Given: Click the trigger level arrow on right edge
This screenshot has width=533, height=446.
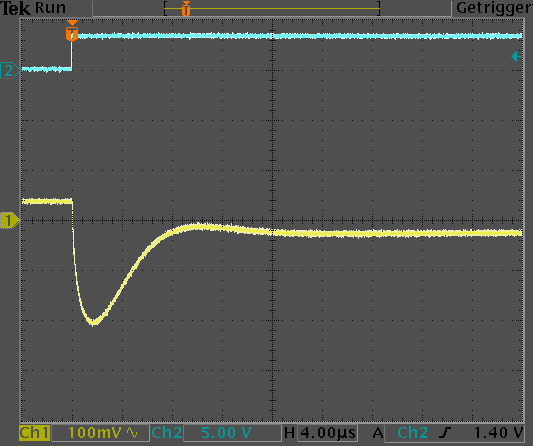Looking at the screenshot, I should pos(516,56).
